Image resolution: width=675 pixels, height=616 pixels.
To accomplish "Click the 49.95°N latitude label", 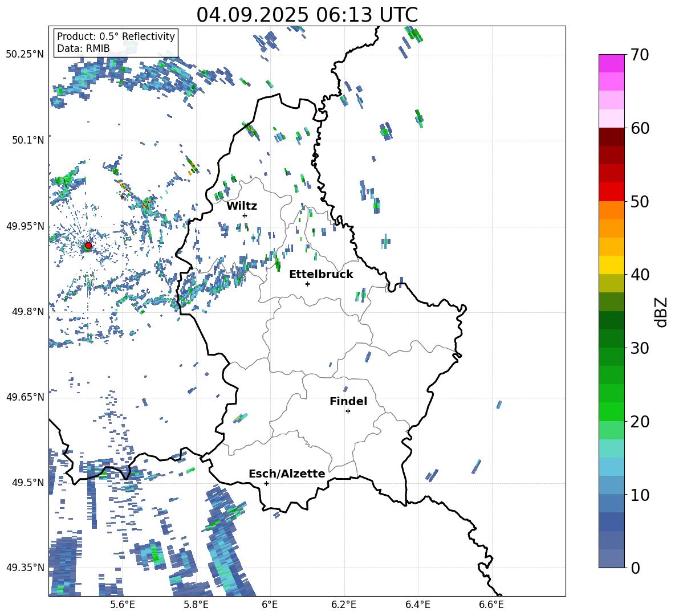I will point(25,226).
